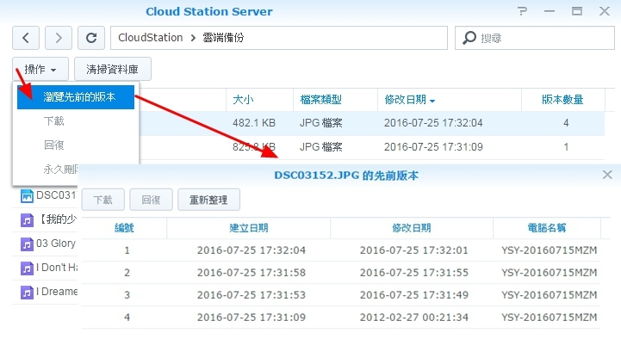Click the 搜尋 search input field
Screen dimensions: 621x364
point(538,38)
